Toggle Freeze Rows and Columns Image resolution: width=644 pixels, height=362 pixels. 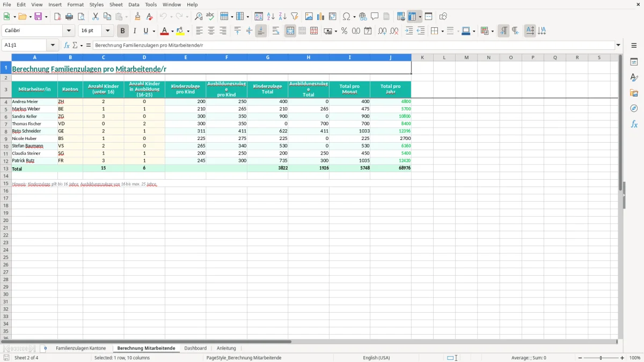(x=412, y=17)
